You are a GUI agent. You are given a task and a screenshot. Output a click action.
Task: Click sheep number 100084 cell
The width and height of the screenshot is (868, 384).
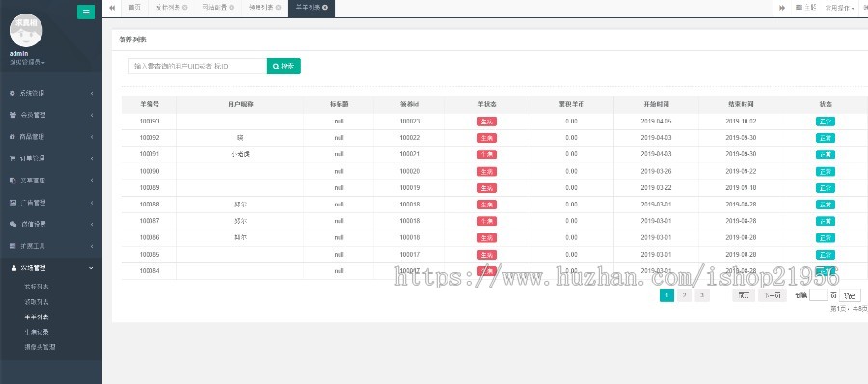pos(149,271)
